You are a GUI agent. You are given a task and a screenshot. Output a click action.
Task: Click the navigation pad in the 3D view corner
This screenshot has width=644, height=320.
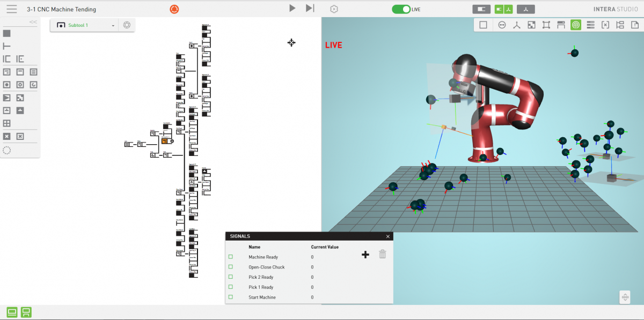point(625,297)
